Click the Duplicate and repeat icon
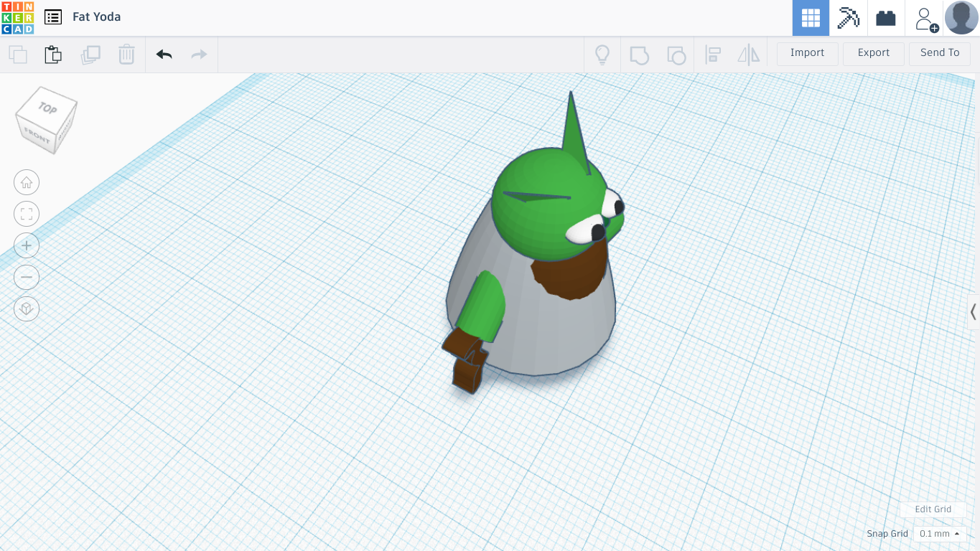This screenshot has width=980, height=551. pos(90,55)
